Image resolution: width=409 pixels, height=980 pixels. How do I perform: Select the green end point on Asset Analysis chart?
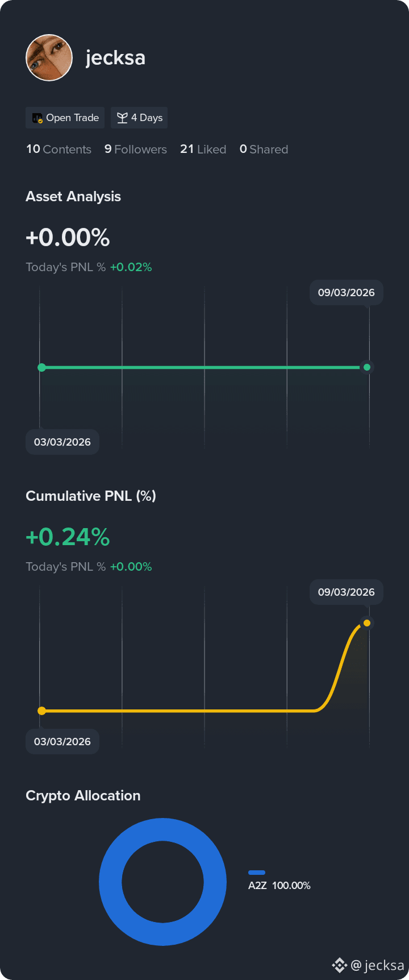pyautogui.click(x=367, y=367)
